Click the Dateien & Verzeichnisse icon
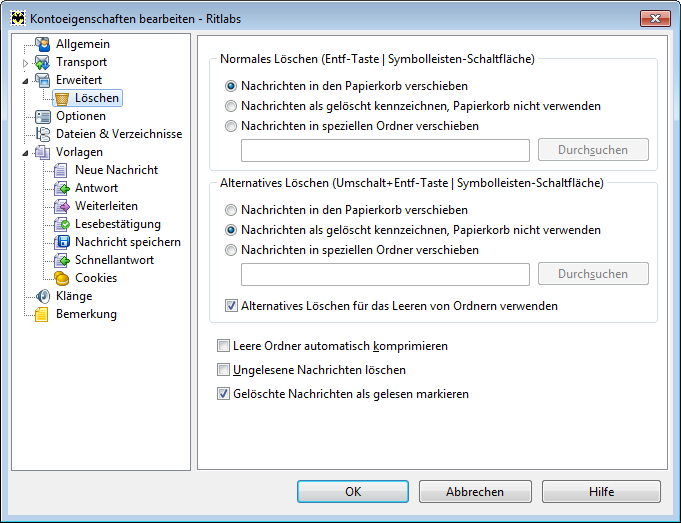This screenshot has width=681, height=523. pos(43,134)
